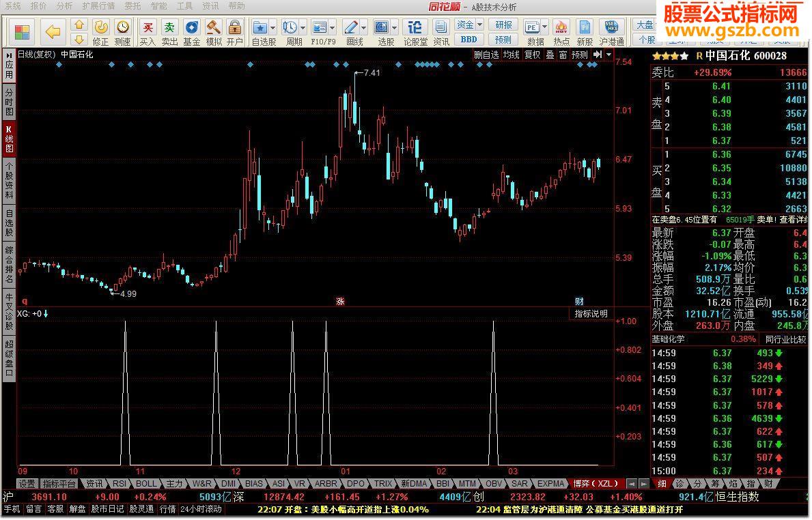812x520 pixels.
Task: Open the 论股堂 forum icon
Action: (x=415, y=32)
